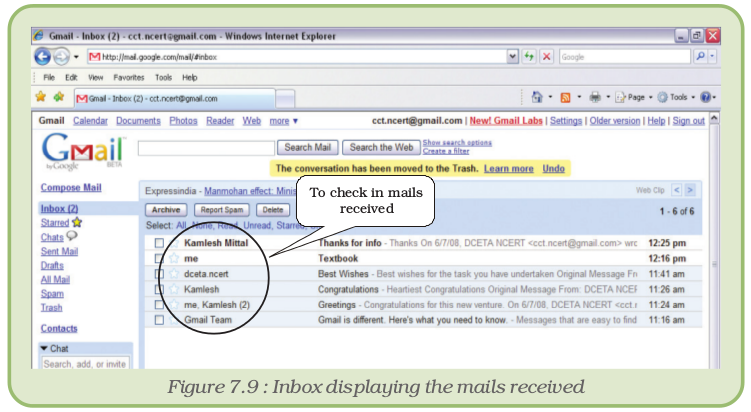Viewport: 751px width, 412px height.
Task: Tick checkbox for dceta.ncert email
Action: coord(159,274)
